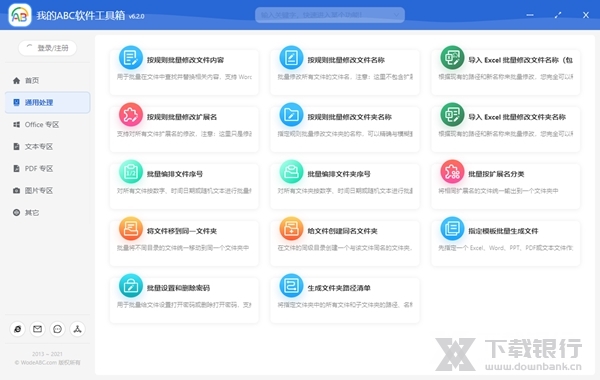Click the 将文件移到同一文件夹 orange icon
The width and height of the screenshot is (600, 380).
131,229
